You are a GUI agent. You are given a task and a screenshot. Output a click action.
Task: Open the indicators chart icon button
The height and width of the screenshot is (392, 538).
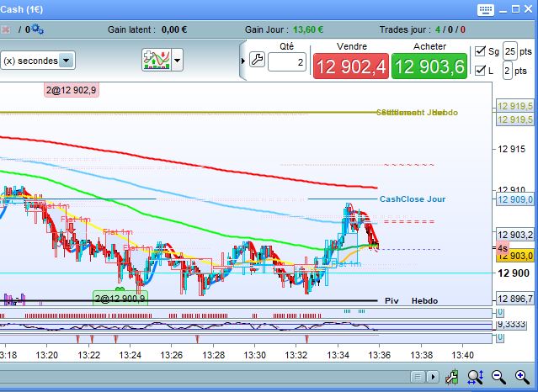click(x=157, y=60)
